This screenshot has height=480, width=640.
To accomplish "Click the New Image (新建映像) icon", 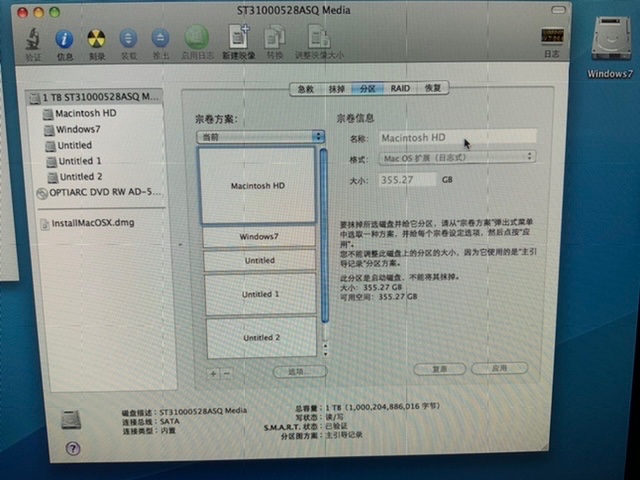I will click(x=239, y=37).
